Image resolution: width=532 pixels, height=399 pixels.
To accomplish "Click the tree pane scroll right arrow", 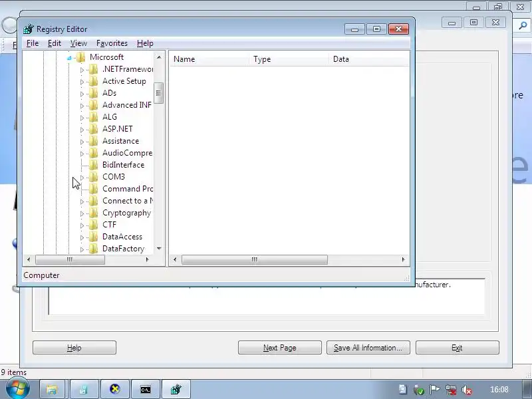I will tap(147, 259).
